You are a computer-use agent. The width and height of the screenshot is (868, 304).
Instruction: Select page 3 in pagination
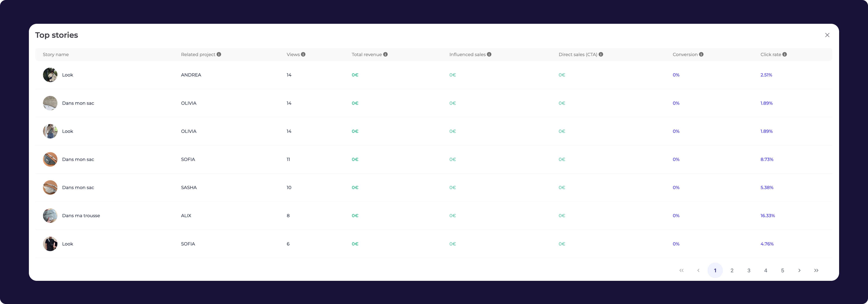(749, 270)
